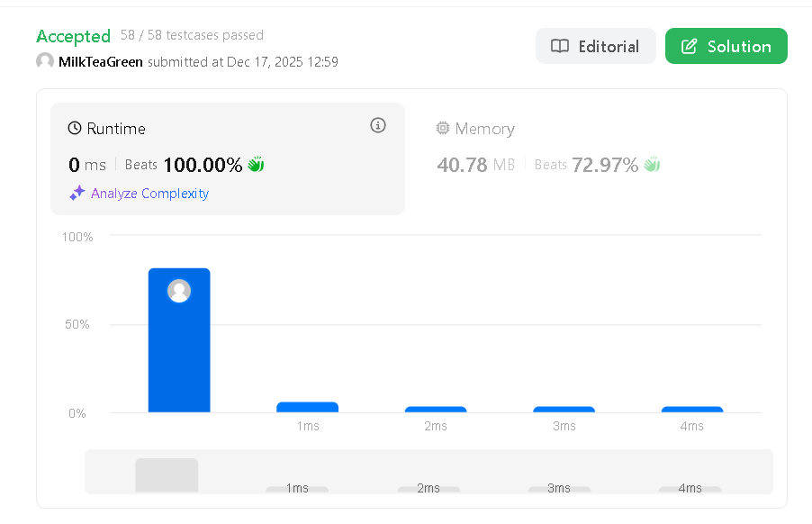Click the clock icon beside Runtime
The width and height of the screenshot is (812, 524).
(75, 129)
